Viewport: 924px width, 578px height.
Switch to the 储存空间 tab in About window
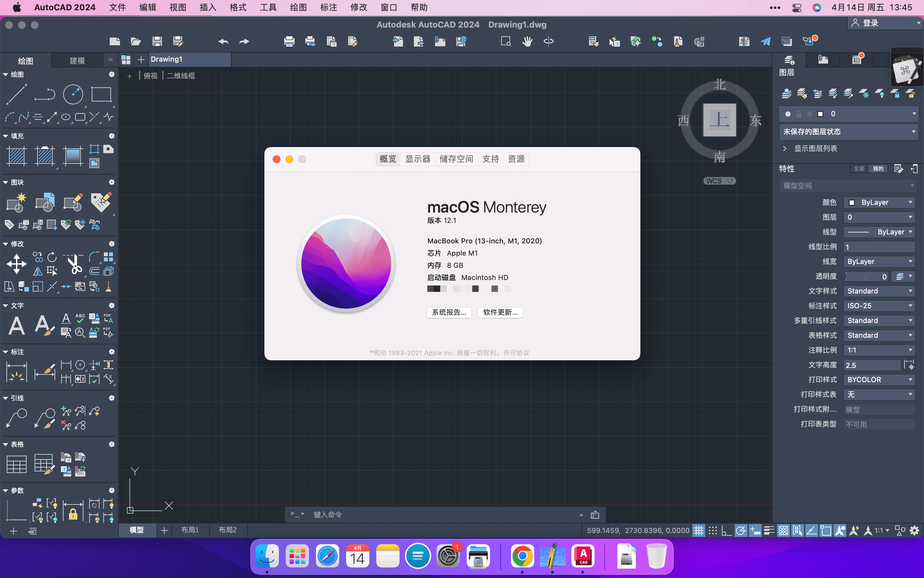(456, 159)
